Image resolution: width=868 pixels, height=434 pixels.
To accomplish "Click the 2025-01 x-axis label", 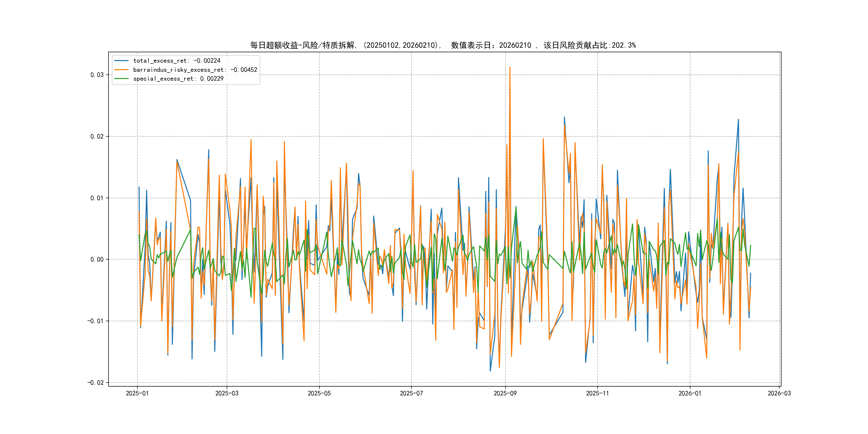I will [x=137, y=393].
